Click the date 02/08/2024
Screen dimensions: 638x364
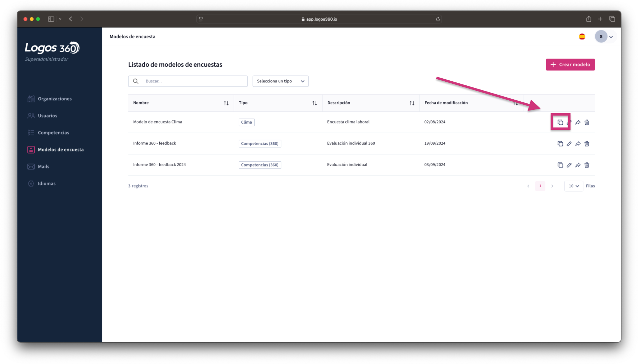pos(435,122)
